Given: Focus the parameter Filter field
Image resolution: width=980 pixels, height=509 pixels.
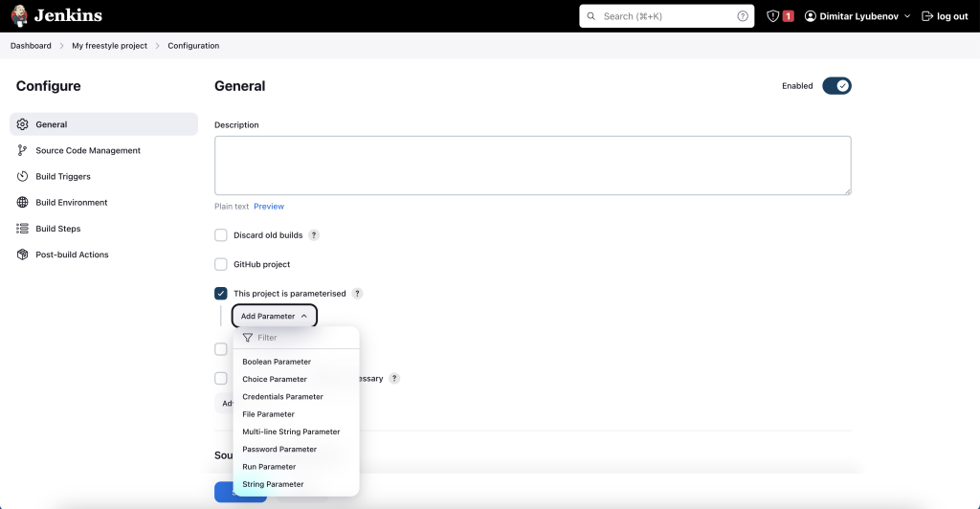Looking at the screenshot, I should 297,337.
